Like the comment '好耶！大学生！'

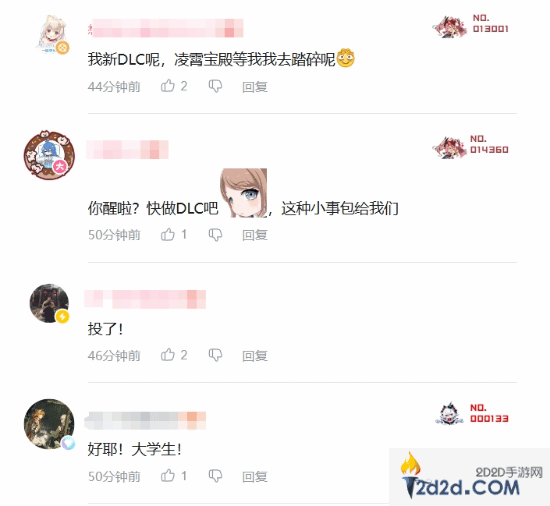pos(168,475)
